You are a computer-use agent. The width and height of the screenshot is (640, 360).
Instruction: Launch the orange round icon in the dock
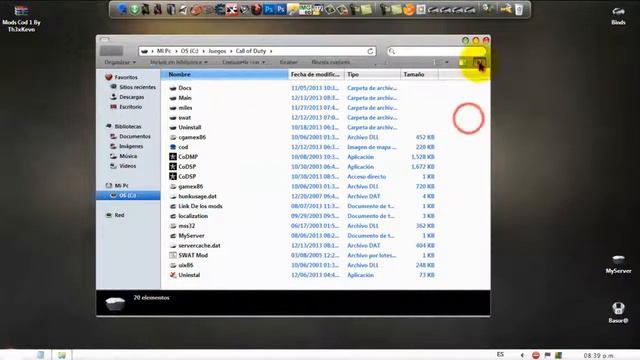click(x=409, y=9)
